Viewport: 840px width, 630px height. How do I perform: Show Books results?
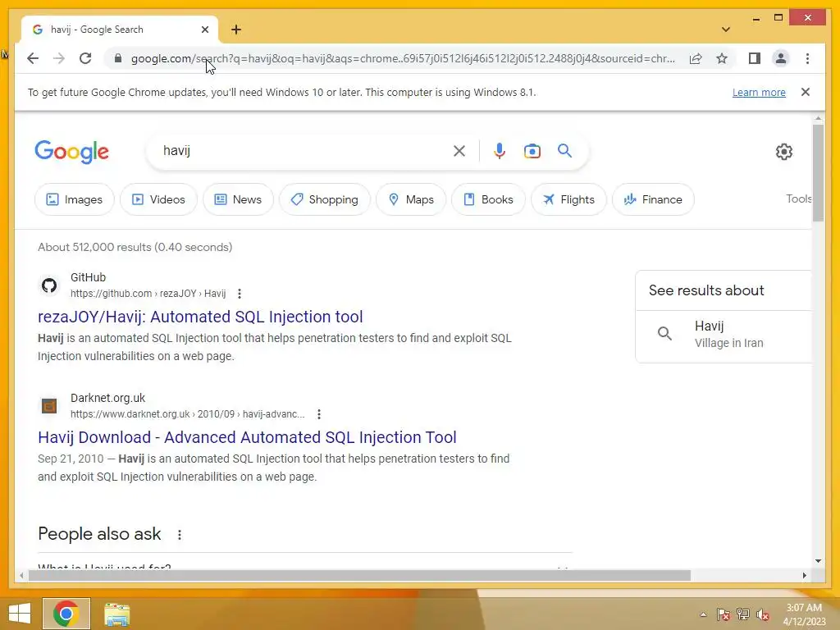[488, 199]
